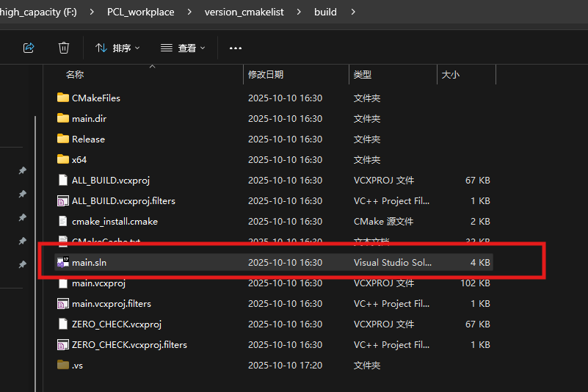The width and height of the screenshot is (588, 392).
Task: Click the high_capacity (F:) breadcrumb
Action: coord(38,12)
